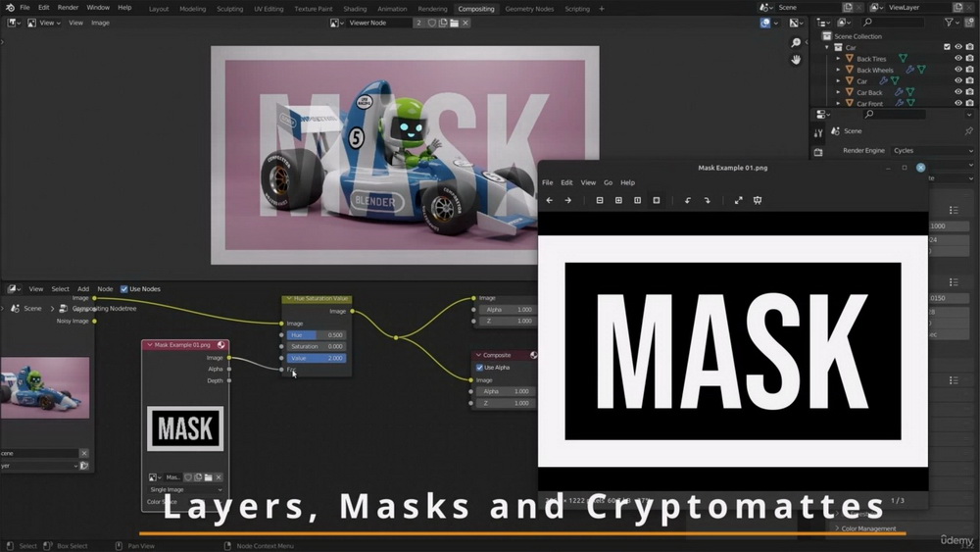The width and height of the screenshot is (980, 552).
Task: Hide Back Wheels with its eye icon
Action: pyautogui.click(x=958, y=70)
